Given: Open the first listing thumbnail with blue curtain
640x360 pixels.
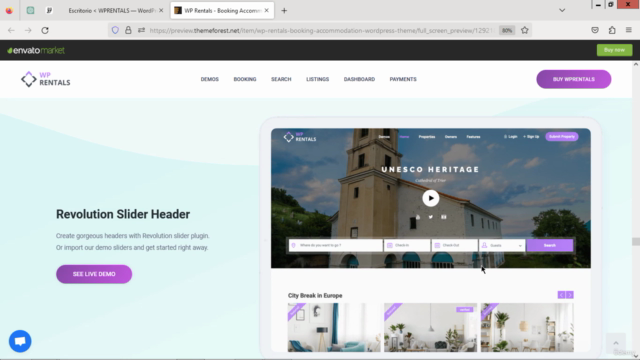Looking at the screenshot, I should coord(334,327).
